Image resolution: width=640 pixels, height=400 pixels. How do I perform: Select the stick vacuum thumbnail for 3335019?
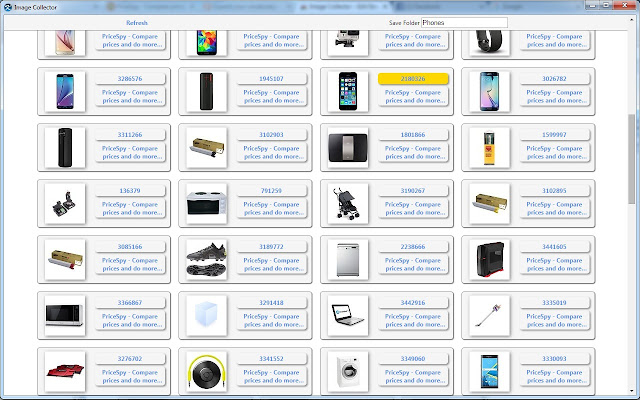489,315
